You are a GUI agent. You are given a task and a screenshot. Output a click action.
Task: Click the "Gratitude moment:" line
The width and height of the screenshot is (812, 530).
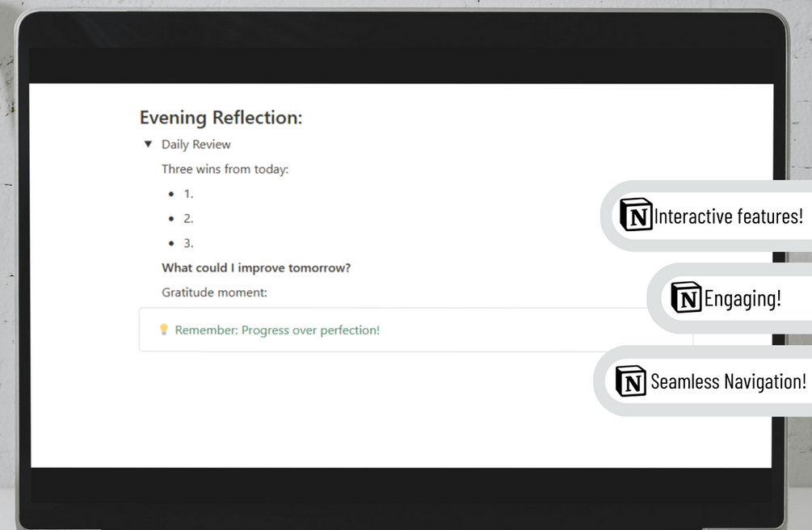point(214,292)
